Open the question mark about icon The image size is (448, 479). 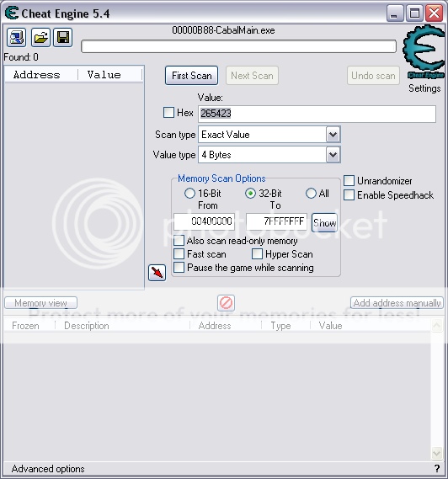437,468
